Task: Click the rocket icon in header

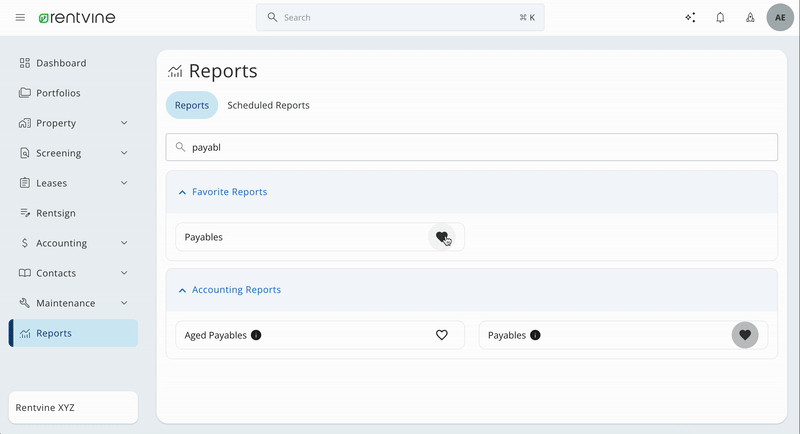Action: pyautogui.click(x=750, y=17)
